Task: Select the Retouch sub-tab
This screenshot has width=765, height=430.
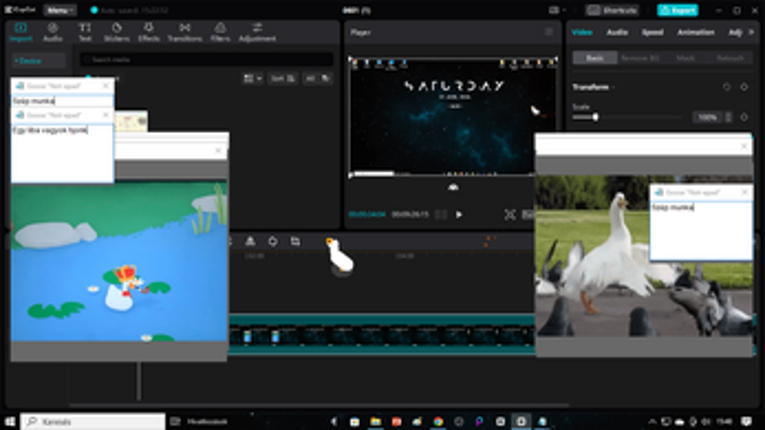Action: click(730, 58)
